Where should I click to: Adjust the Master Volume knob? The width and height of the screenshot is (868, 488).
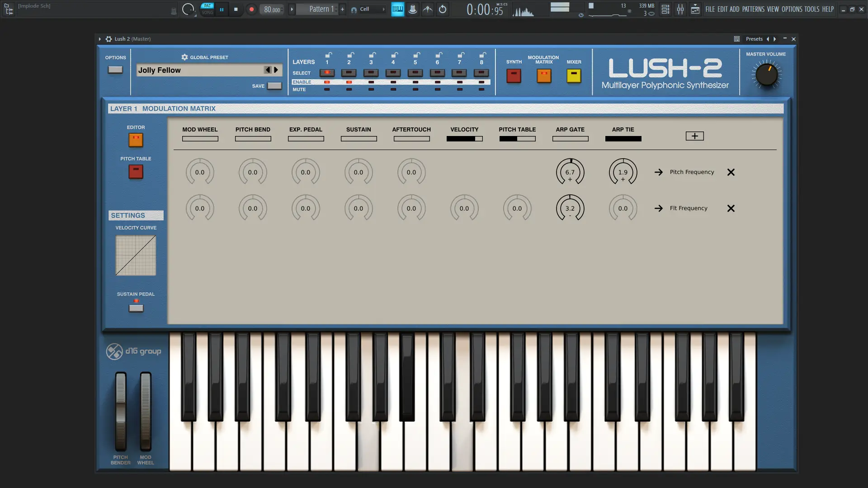click(766, 75)
